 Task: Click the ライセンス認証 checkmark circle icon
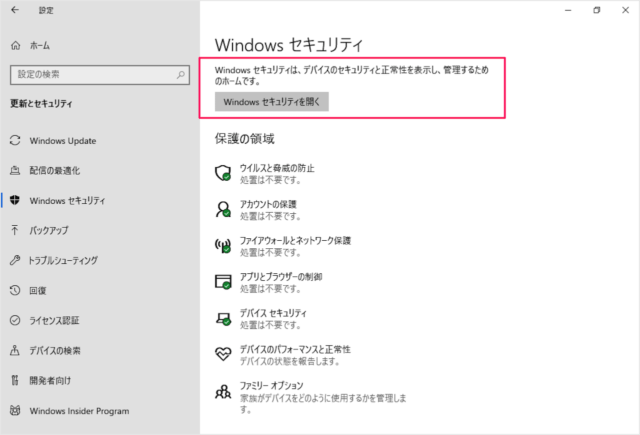pyautogui.click(x=15, y=320)
